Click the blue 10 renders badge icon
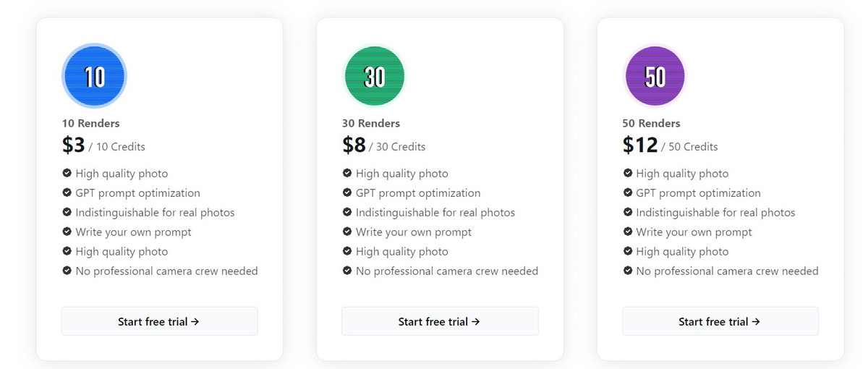The width and height of the screenshot is (868, 369). [94, 76]
